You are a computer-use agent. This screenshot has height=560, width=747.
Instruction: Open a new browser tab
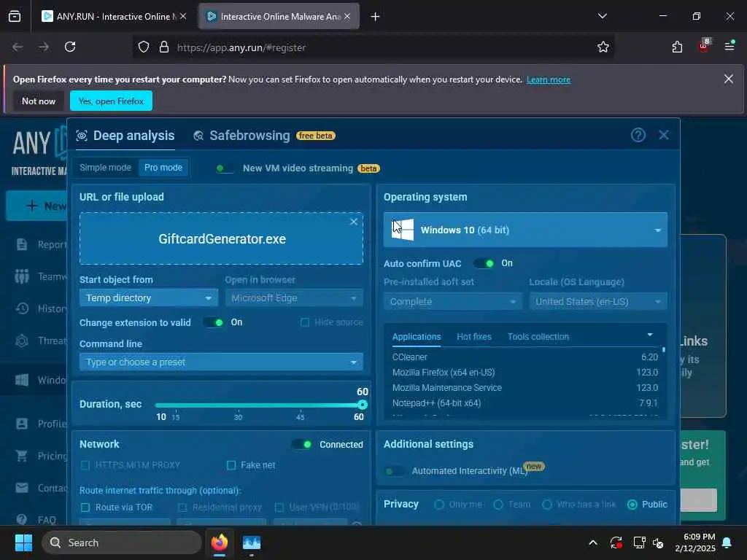(375, 17)
